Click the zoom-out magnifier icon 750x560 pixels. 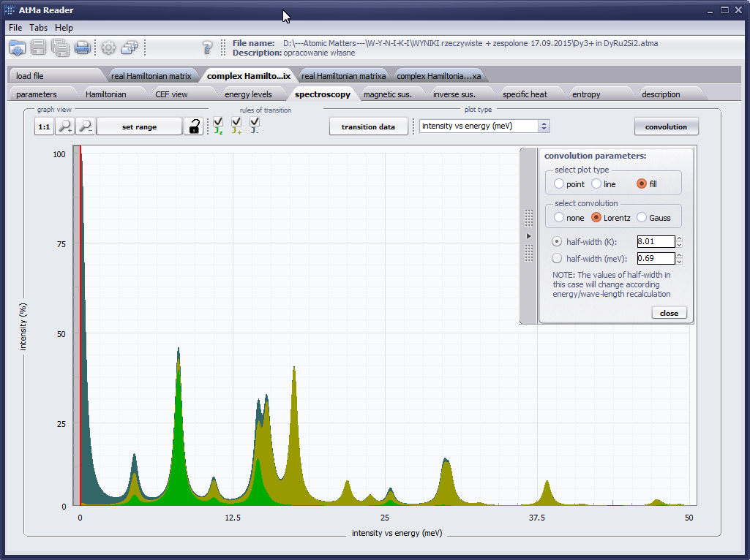tap(84, 126)
